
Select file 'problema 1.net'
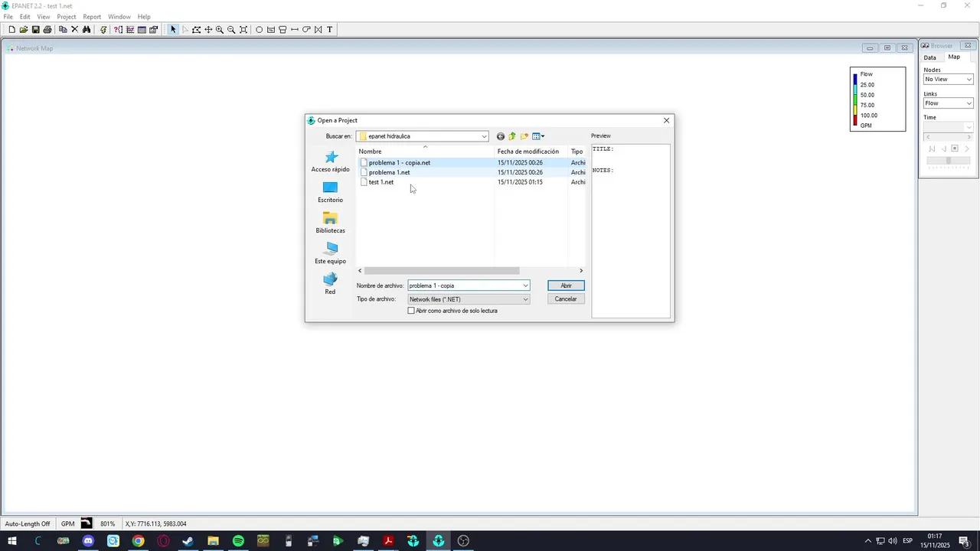click(389, 172)
